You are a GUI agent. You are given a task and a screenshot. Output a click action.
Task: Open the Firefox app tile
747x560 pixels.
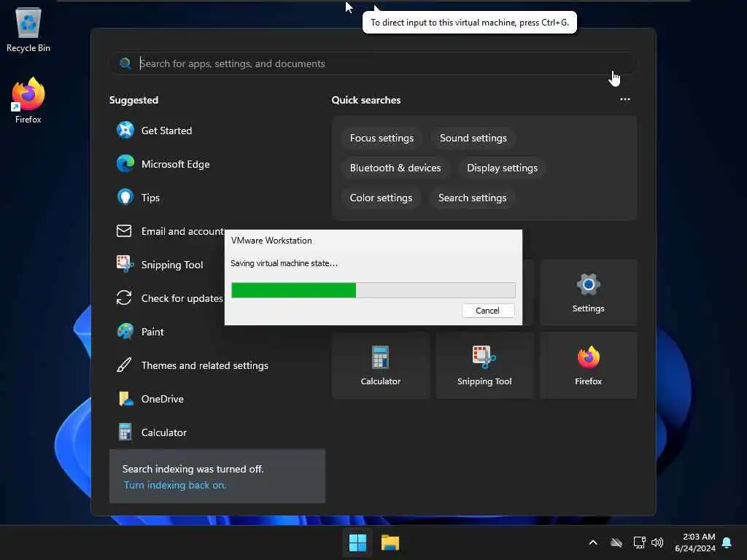tap(589, 365)
